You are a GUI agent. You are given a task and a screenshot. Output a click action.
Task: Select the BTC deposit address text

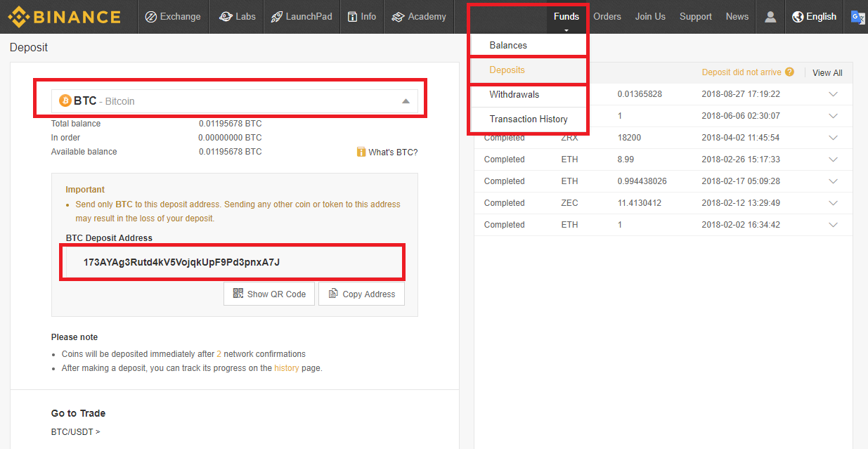click(x=181, y=262)
